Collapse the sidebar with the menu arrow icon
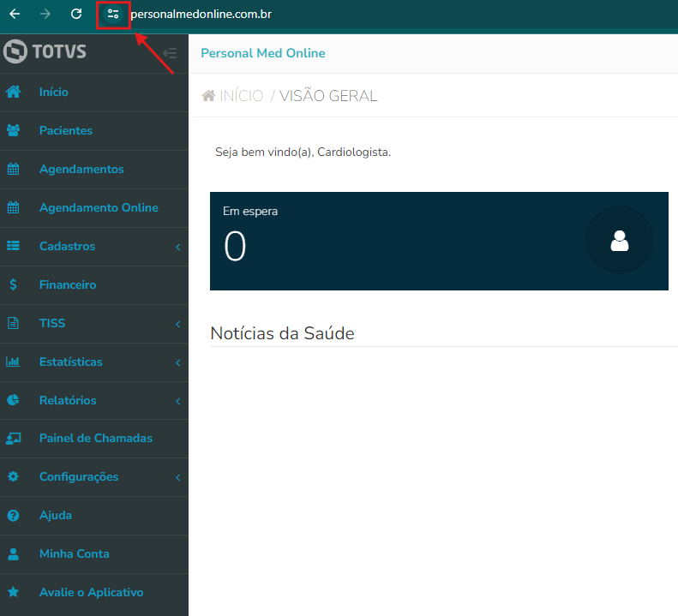This screenshot has height=616, width=678. point(170,53)
